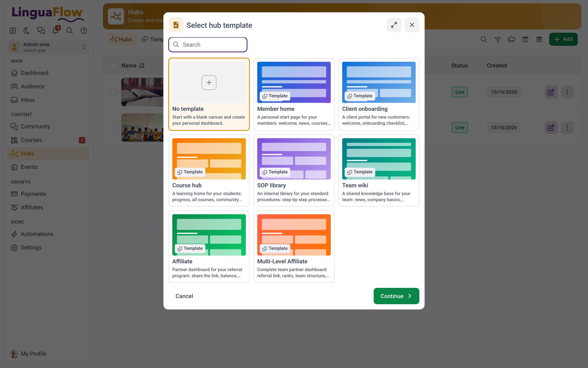Sort by Name column arrow
The image size is (588, 368).
[x=142, y=65]
